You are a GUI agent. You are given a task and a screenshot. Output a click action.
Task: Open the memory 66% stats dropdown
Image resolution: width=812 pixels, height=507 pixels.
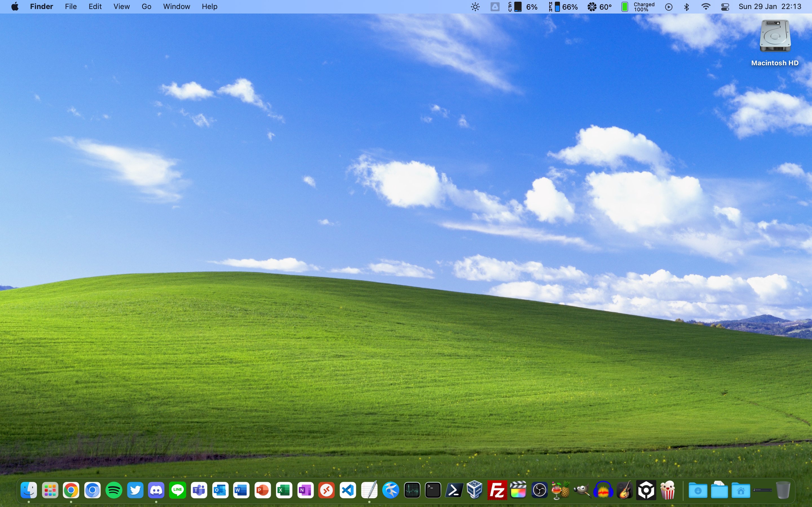(x=564, y=7)
